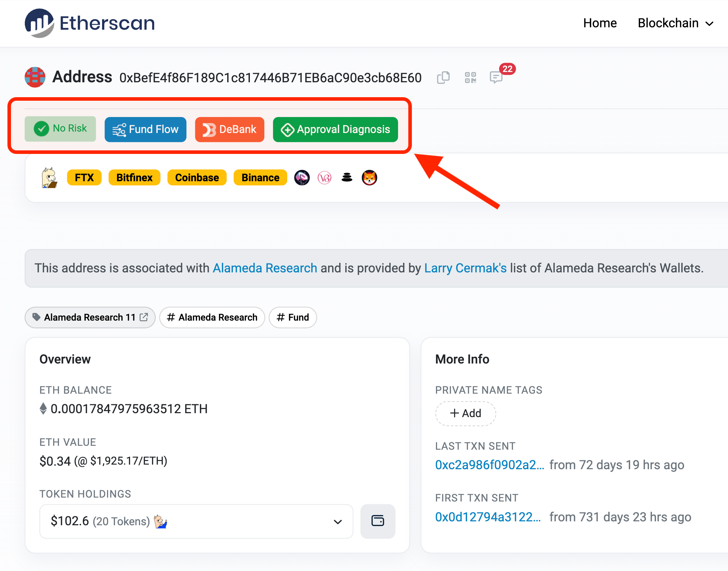Viewport: 728px width, 571px height.
Task: Click the Shiba Inu token icon
Action: (369, 178)
